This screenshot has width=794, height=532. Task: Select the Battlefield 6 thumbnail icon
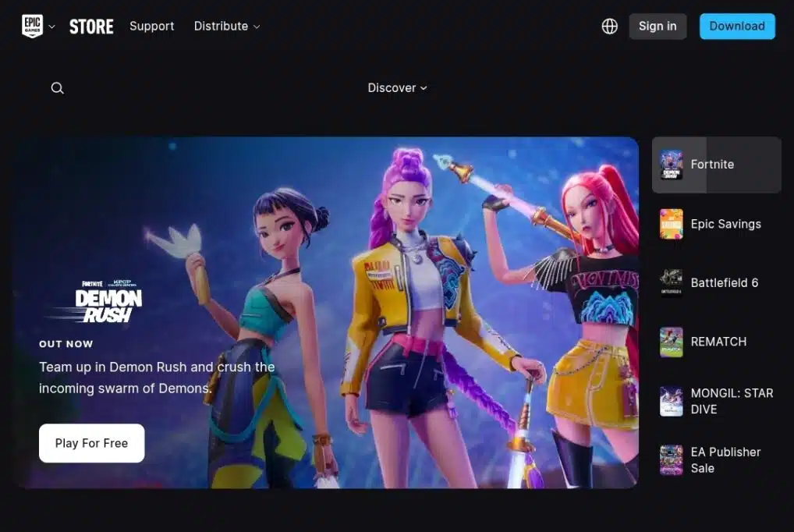(671, 283)
